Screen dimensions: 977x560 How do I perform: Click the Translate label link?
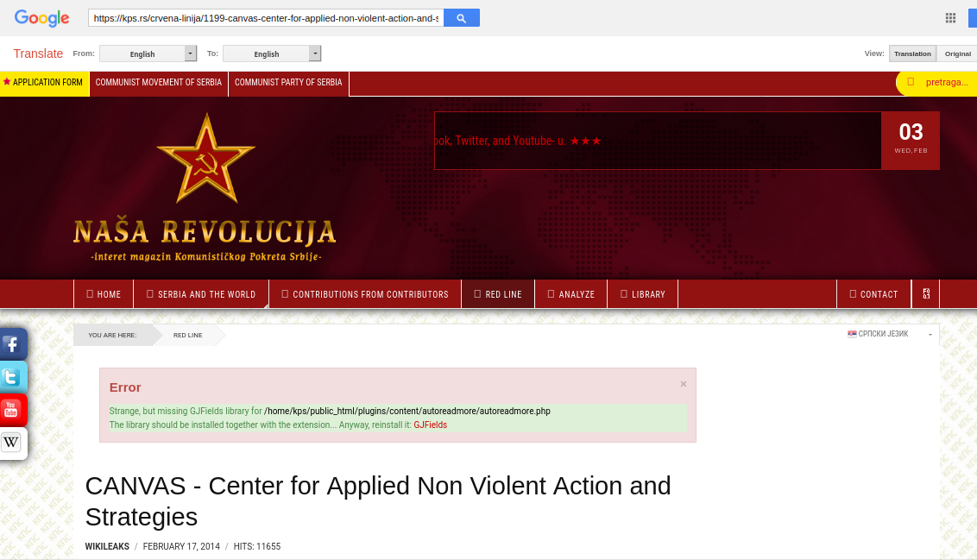pos(38,53)
